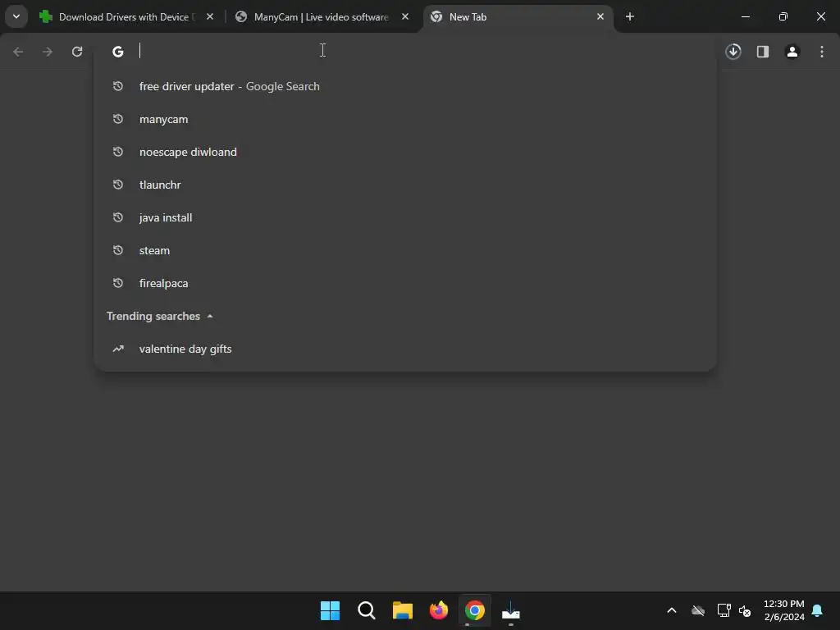Click the OneDrive cloud tray icon
Viewport: 840px width, 630px height.
point(698,610)
